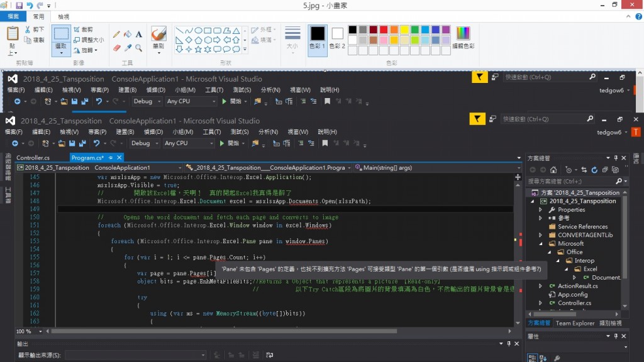Select the Fill bucket tool in Paint
Screen dimensions: 644x362
(x=128, y=35)
